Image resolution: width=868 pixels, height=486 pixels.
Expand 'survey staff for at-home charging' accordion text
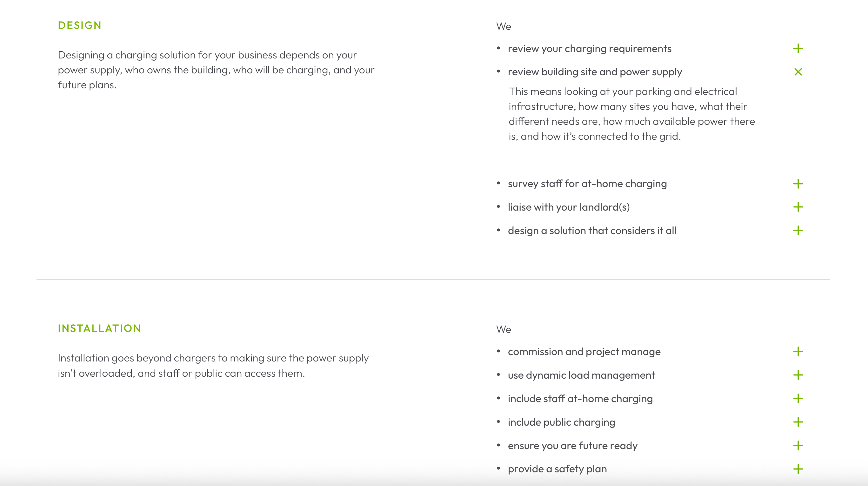(x=587, y=184)
